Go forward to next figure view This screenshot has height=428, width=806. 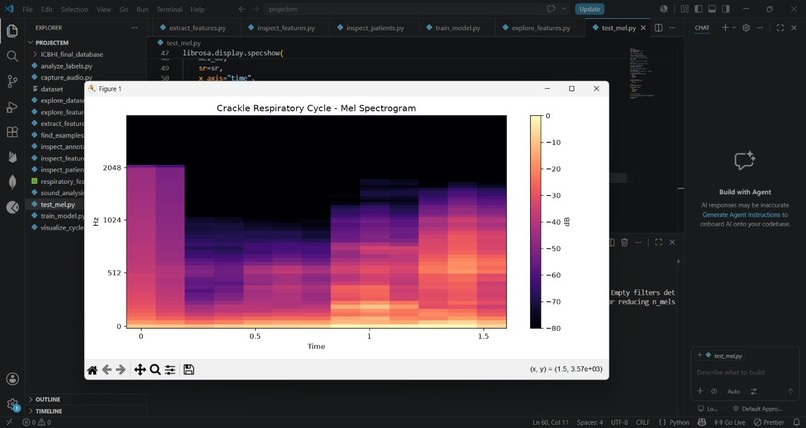click(x=121, y=370)
